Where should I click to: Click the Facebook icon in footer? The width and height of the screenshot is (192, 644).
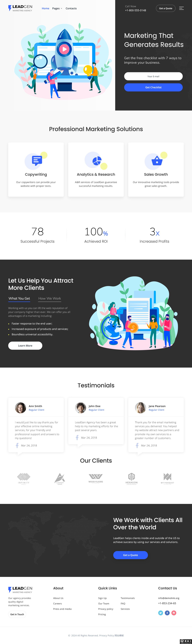pyautogui.click(x=167, y=613)
